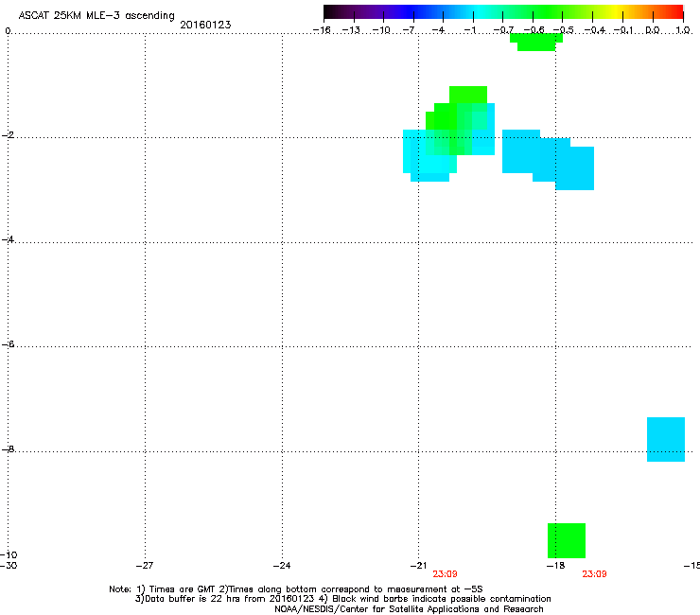Click the longitude axis label -18
This screenshot has width=700, height=615.
(556, 566)
